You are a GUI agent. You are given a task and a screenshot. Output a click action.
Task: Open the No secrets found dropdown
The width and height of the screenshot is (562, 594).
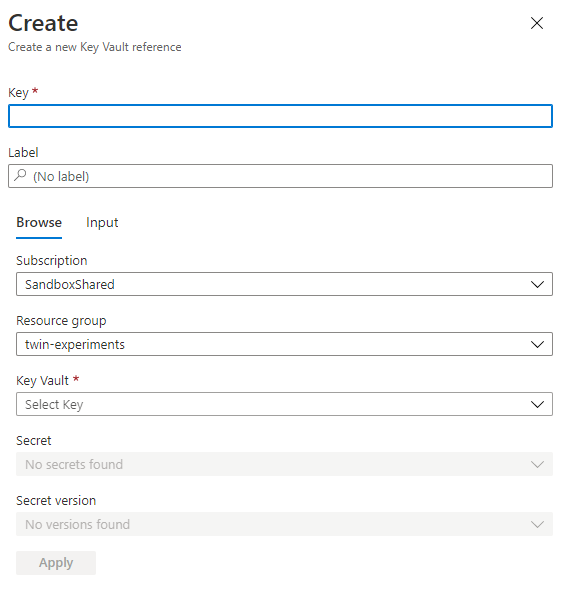[x=284, y=464]
